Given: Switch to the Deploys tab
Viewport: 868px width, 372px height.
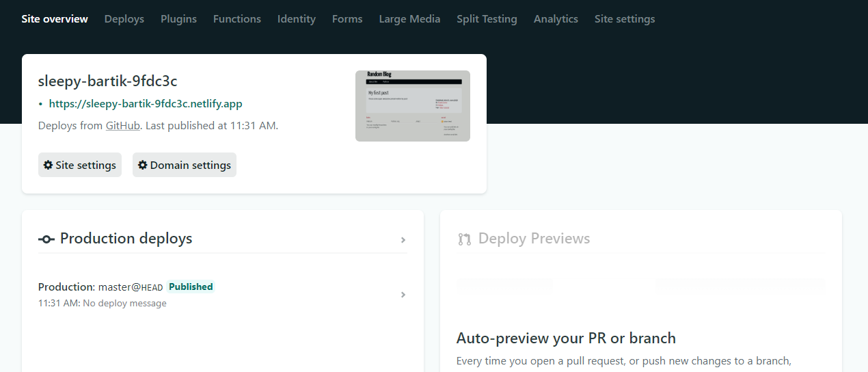Looking at the screenshot, I should coord(124,19).
